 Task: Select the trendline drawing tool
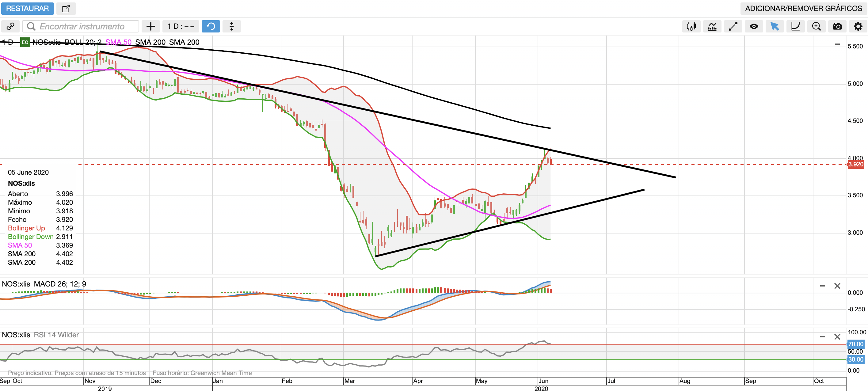(733, 26)
